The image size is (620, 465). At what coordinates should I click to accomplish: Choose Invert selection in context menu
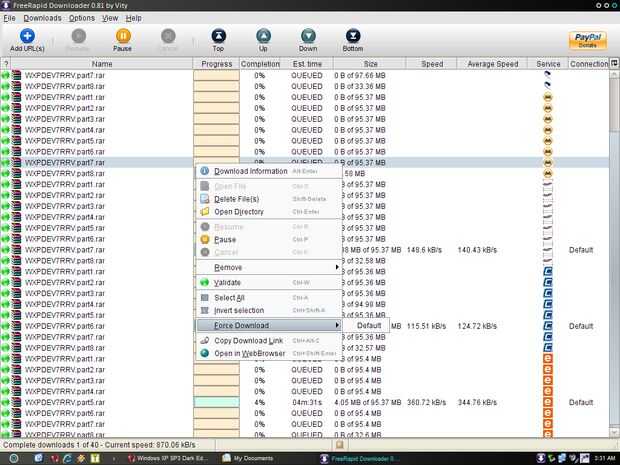coord(269,310)
